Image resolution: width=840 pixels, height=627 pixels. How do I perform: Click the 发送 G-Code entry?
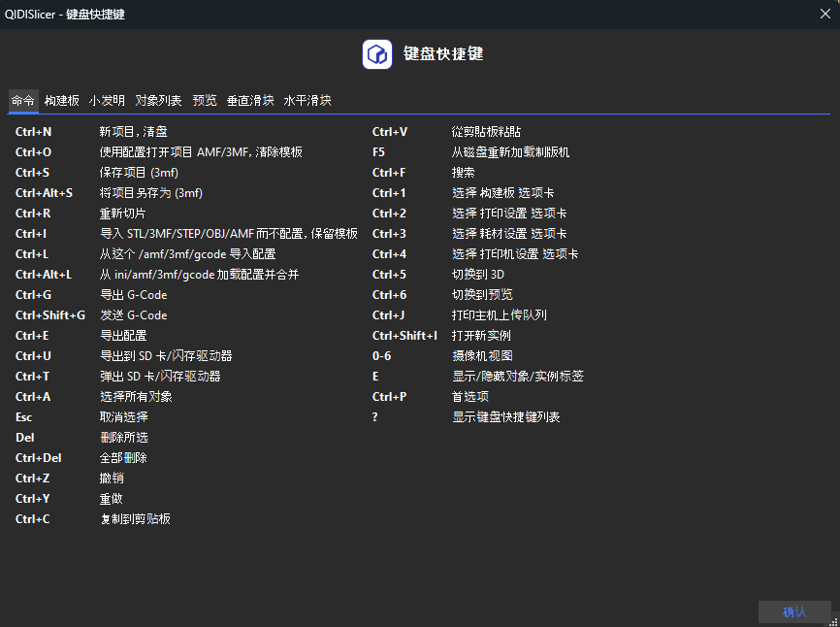tap(134, 315)
